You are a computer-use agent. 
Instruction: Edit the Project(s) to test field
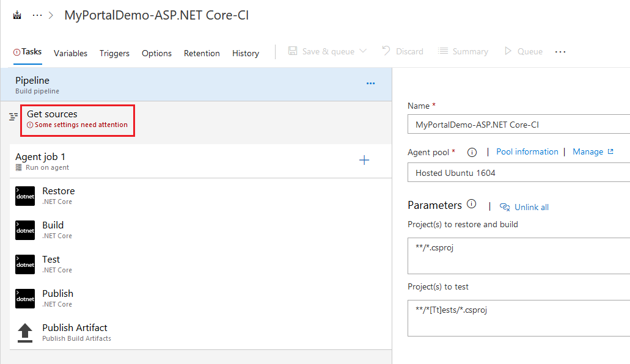pos(519,318)
